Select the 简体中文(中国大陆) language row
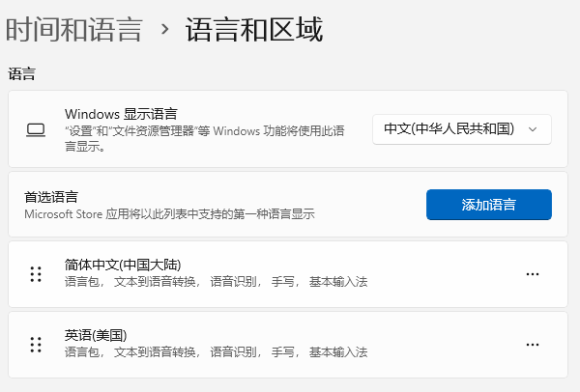580x392 pixels. [288, 274]
